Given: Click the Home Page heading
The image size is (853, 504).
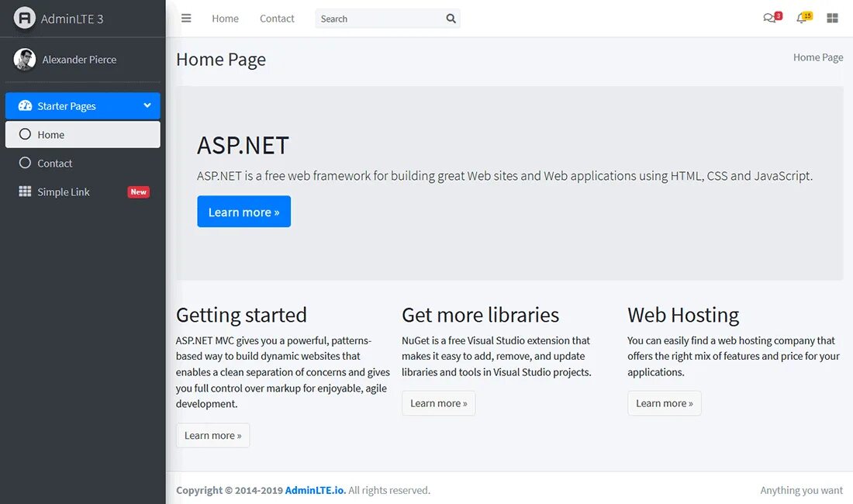Looking at the screenshot, I should (x=221, y=59).
